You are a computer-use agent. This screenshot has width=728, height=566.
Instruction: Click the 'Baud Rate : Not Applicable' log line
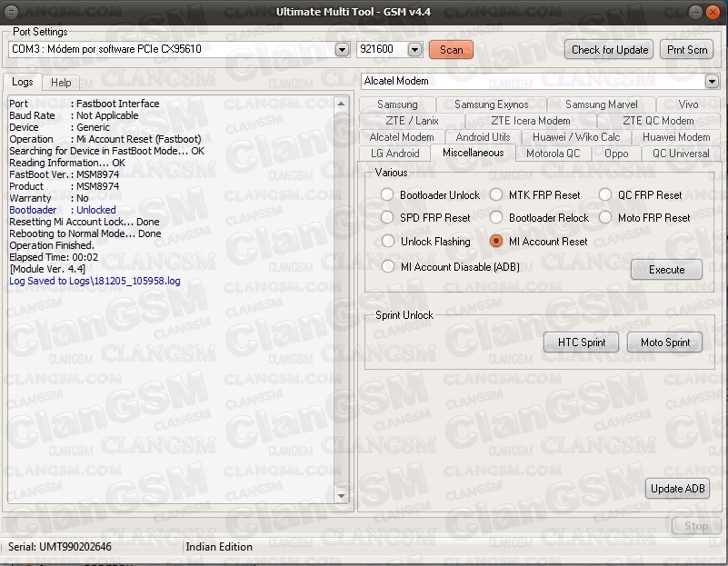pos(74,115)
